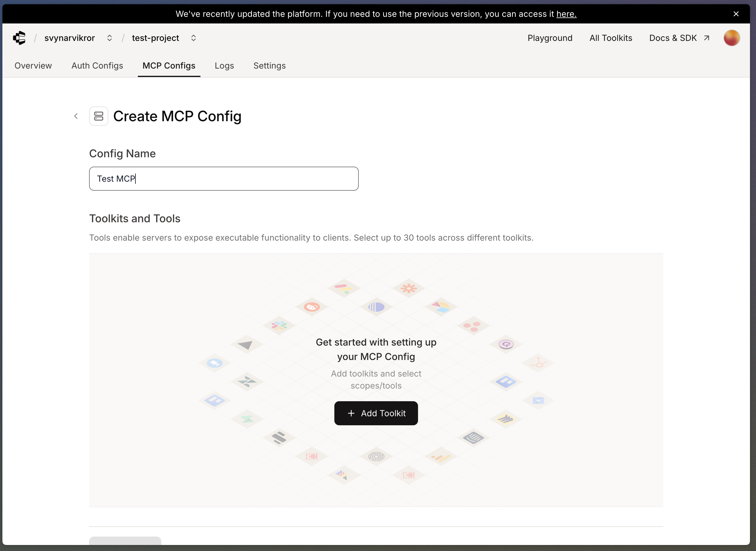
Task: Open the Settings tab
Action: [x=269, y=66]
